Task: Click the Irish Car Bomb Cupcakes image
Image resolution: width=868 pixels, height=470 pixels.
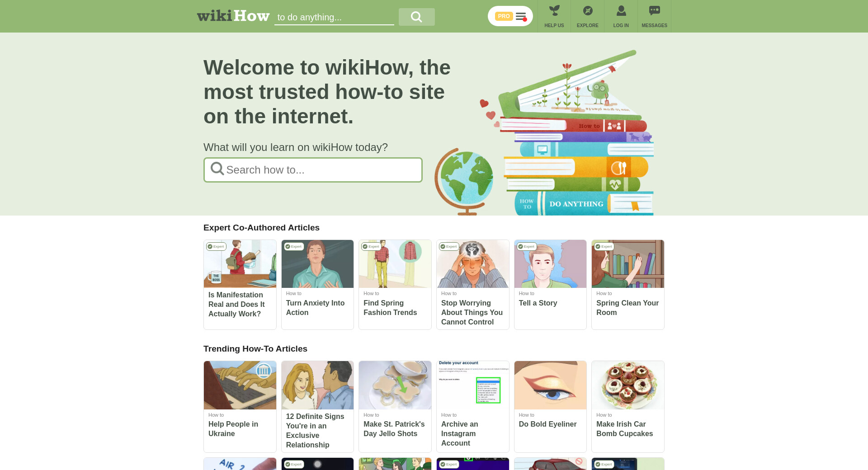Action: [x=627, y=385]
